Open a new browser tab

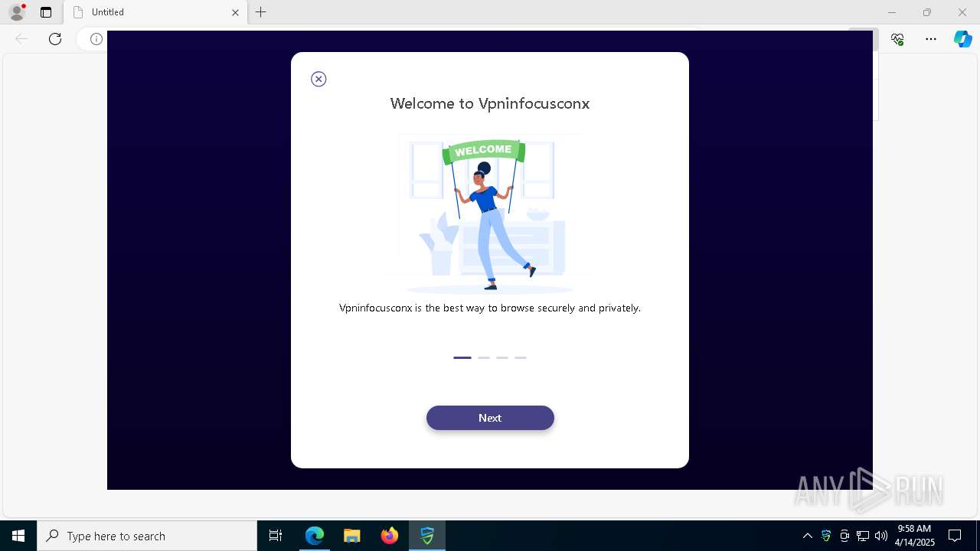[261, 12]
